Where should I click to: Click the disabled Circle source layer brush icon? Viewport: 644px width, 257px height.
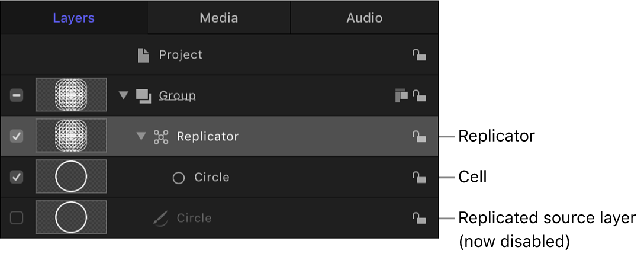coord(161,219)
